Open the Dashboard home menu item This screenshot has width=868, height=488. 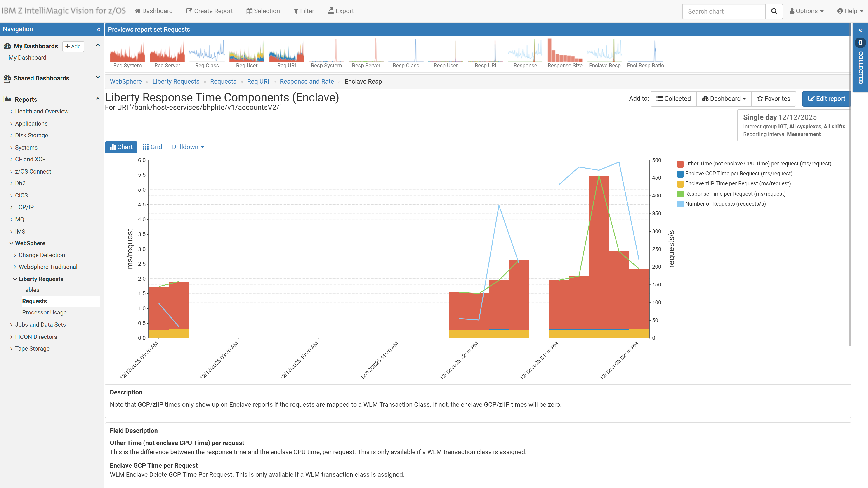[x=154, y=11]
